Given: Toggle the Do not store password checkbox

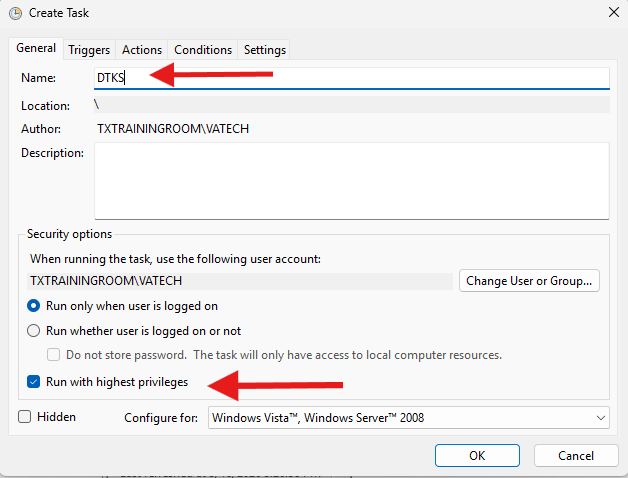Looking at the screenshot, I should click(x=54, y=355).
